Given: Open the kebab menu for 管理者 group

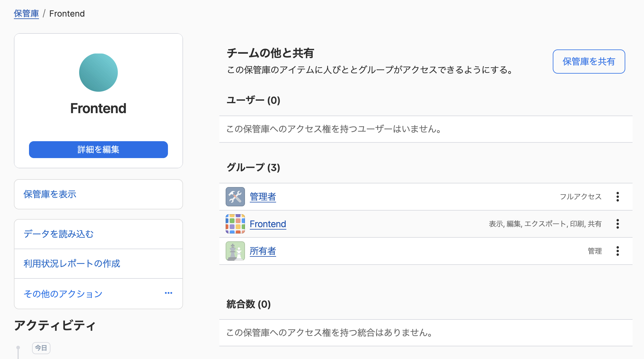Looking at the screenshot, I should click(x=618, y=196).
